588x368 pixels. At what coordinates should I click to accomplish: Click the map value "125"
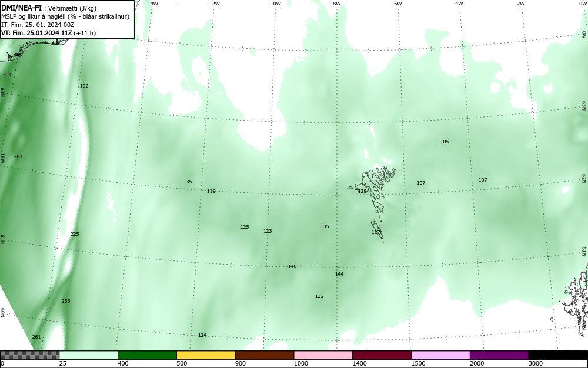pyautogui.click(x=245, y=227)
